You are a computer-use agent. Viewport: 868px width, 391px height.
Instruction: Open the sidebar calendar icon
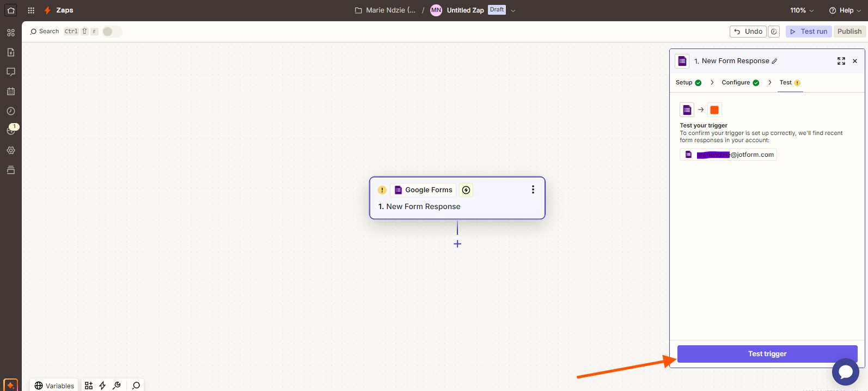tap(11, 91)
